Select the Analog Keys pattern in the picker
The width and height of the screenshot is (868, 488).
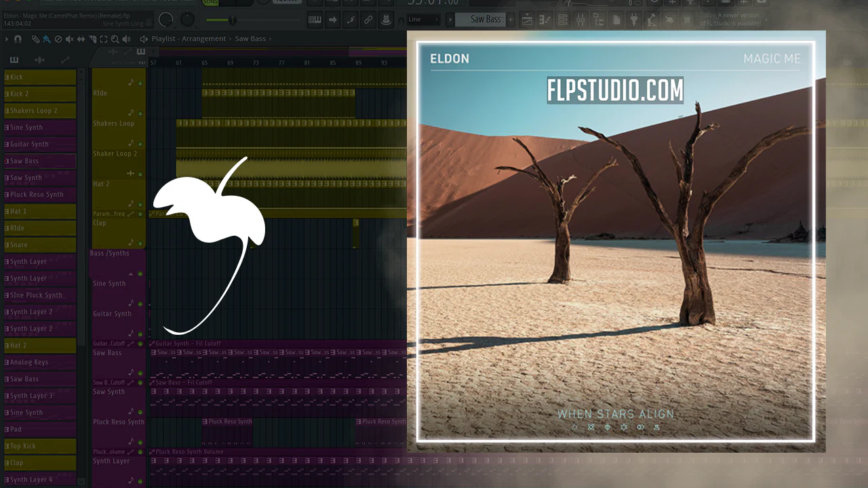tap(40, 362)
